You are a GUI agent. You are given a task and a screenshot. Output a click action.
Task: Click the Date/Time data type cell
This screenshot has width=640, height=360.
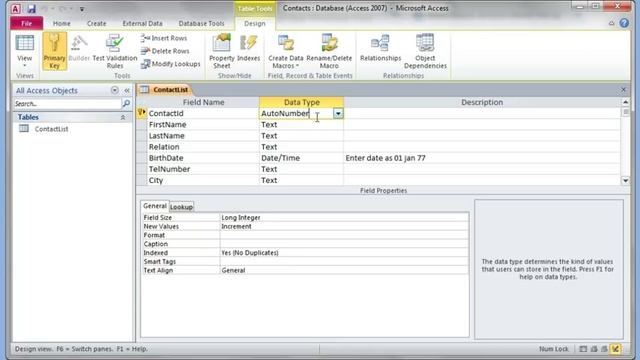pyautogui.click(x=301, y=158)
